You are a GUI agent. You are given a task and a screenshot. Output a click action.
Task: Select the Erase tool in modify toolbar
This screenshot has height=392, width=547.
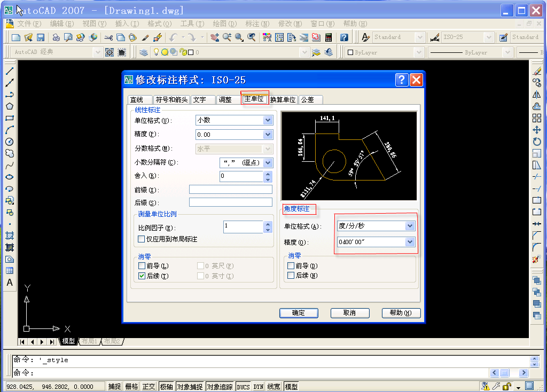[537, 71]
